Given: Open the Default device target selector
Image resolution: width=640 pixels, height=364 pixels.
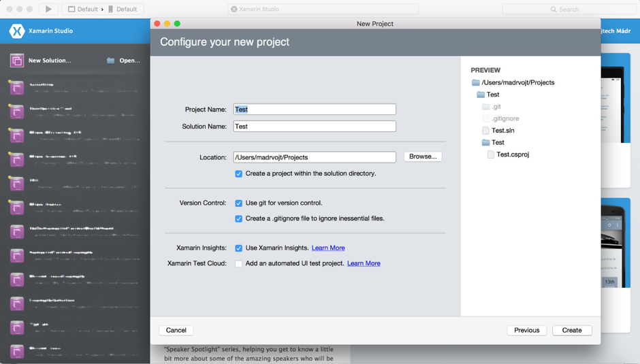Looking at the screenshot, I should click(123, 9).
